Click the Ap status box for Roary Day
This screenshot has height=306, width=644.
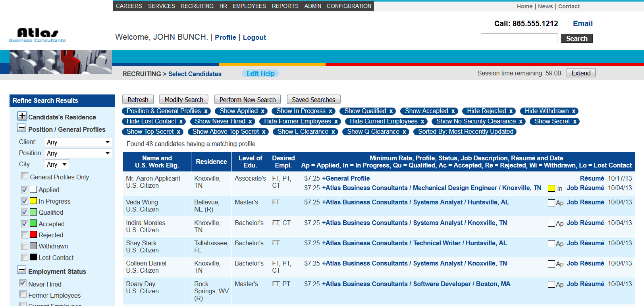coord(551,285)
